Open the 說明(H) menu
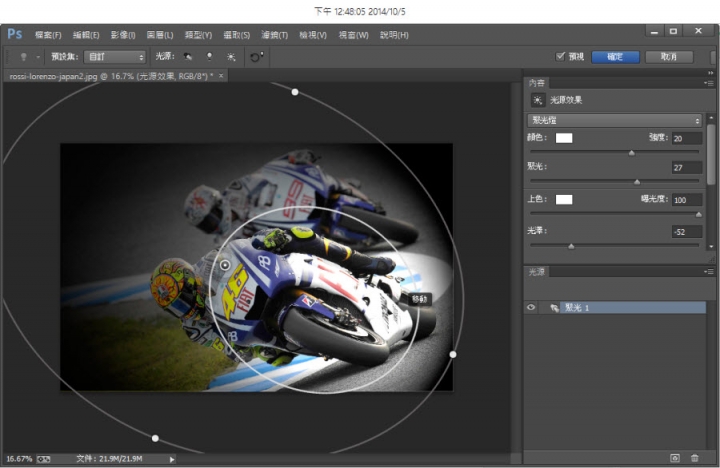The image size is (720, 468). click(x=394, y=35)
